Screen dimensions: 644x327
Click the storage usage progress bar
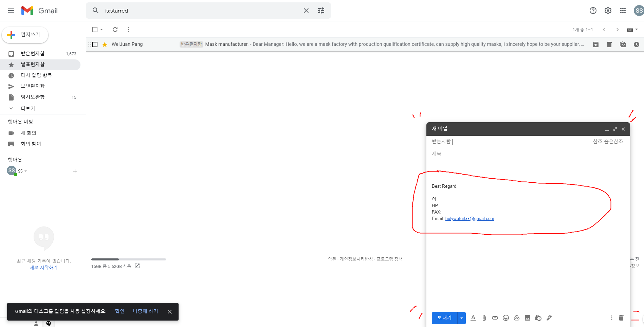click(x=129, y=259)
